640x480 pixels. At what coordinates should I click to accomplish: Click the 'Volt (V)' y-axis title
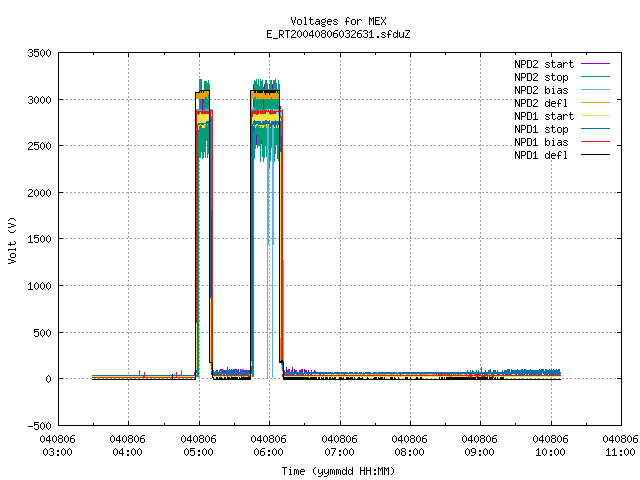pos(12,240)
